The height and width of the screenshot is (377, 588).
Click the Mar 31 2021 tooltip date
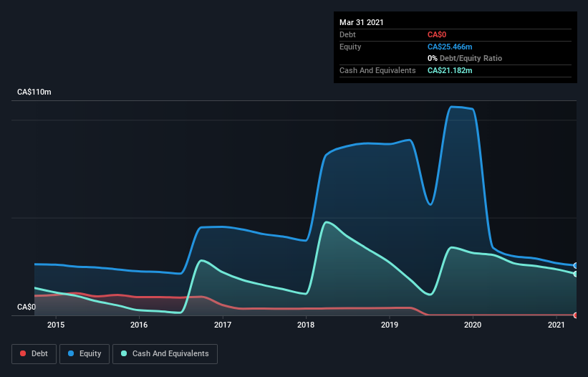(x=362, y=22)
